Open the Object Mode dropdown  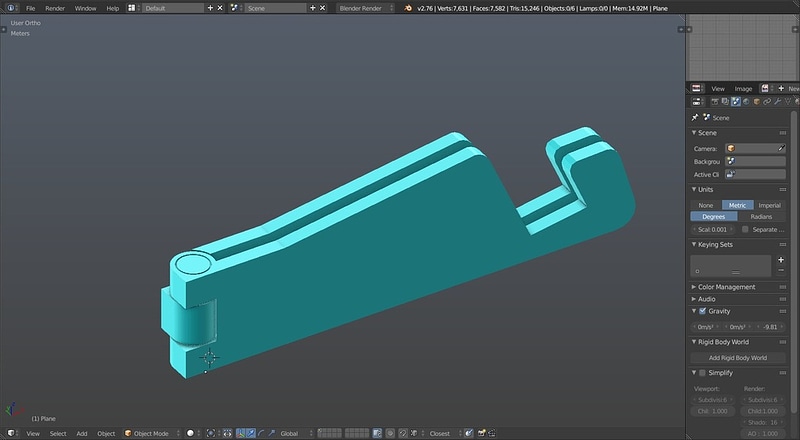pyautogui.click(x=152, y=433)
